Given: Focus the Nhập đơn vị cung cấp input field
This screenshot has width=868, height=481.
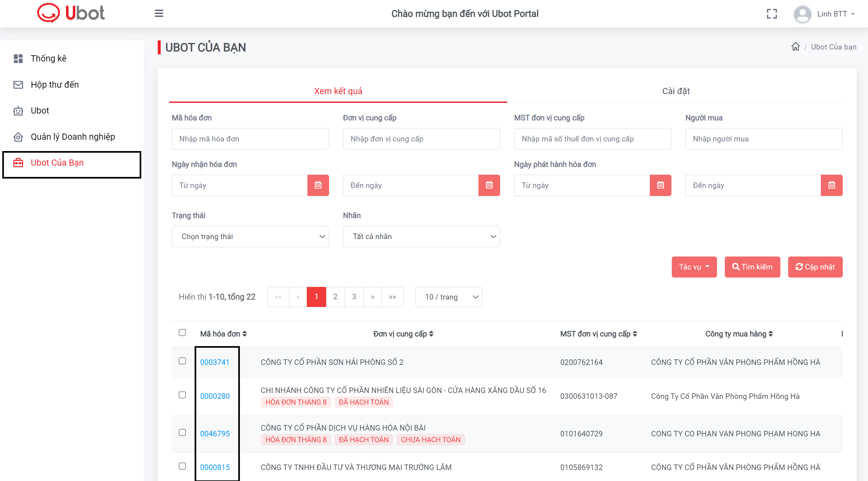Looking at the screenshot, I should tap(421, 138).
